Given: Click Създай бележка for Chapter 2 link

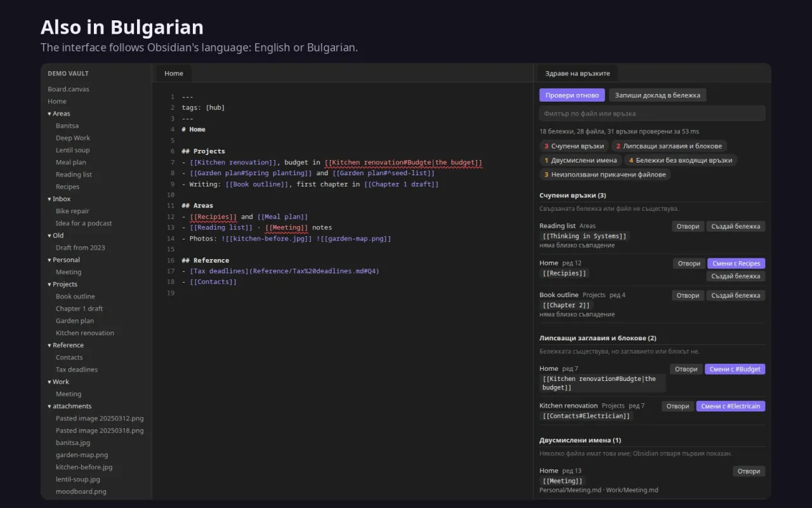Looking at the screenshot, I should coord(736,295).
